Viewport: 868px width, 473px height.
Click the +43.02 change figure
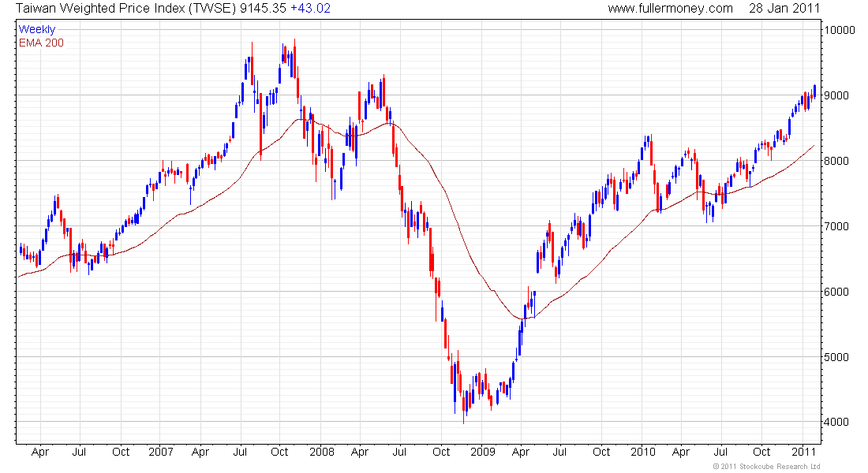[x=311, y=9]
